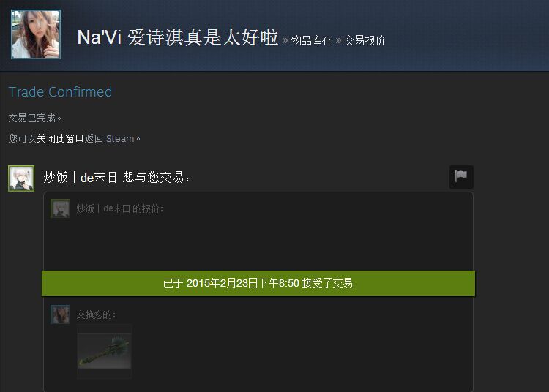
Task: Click 炒饭丨de末日 avatar beside trade heading
Action: pyautogui.click(x=21, y=178)
